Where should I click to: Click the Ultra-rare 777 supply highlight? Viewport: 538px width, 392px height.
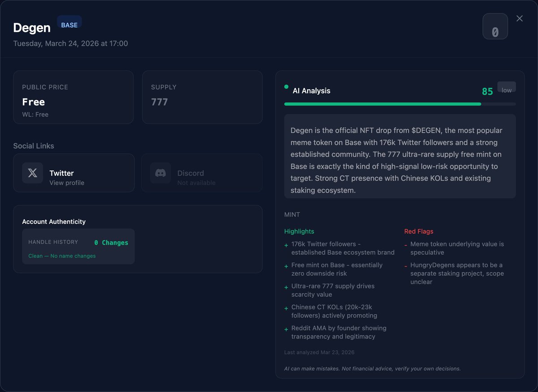point(330,290)
